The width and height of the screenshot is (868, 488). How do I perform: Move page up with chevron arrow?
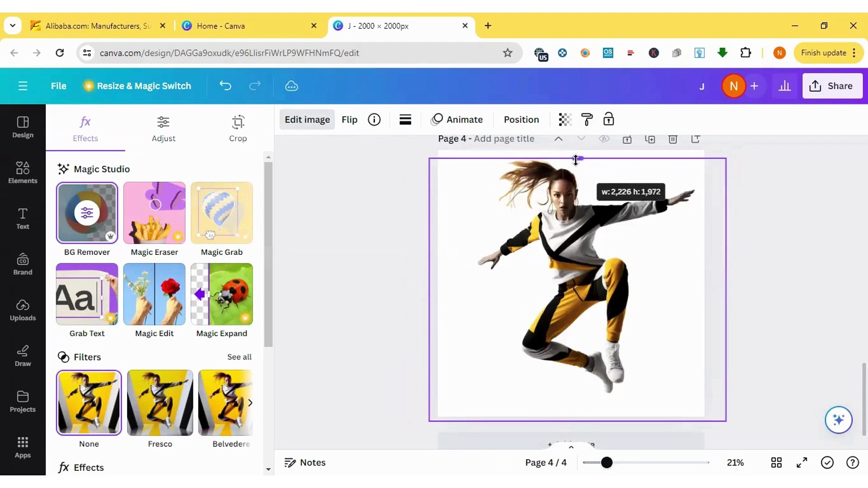558,139
